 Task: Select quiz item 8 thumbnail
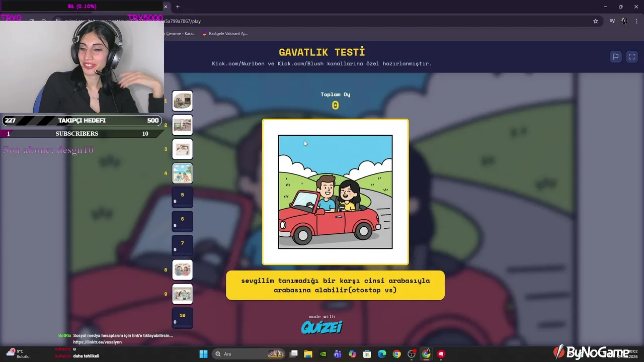(183, 270)
